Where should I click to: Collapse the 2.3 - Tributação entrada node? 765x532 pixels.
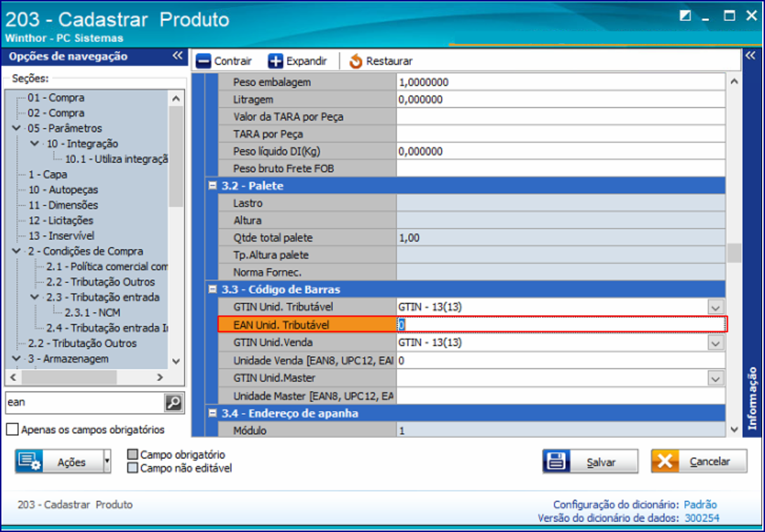click(34, 297)
